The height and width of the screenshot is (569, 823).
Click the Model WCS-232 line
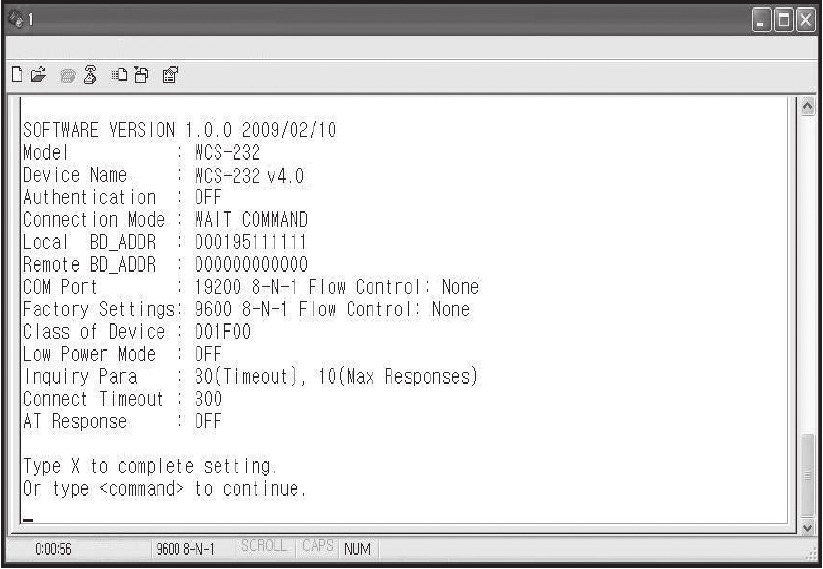(x=141, y=153)
